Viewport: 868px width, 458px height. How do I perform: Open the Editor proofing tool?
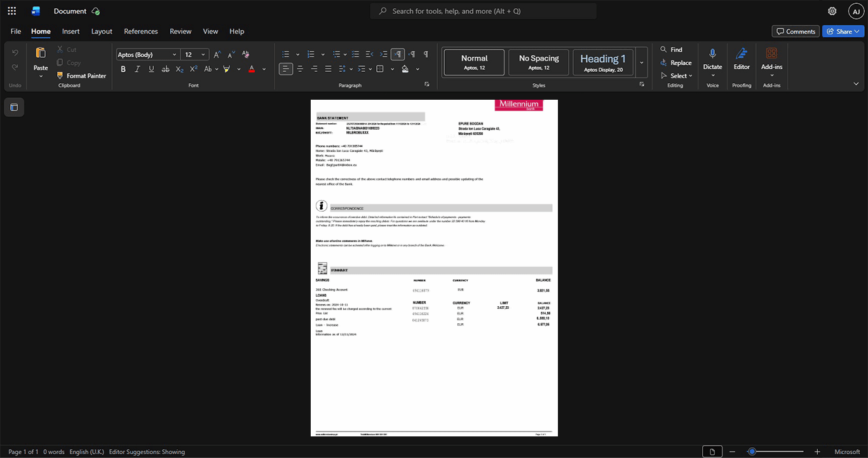[742, 58]
